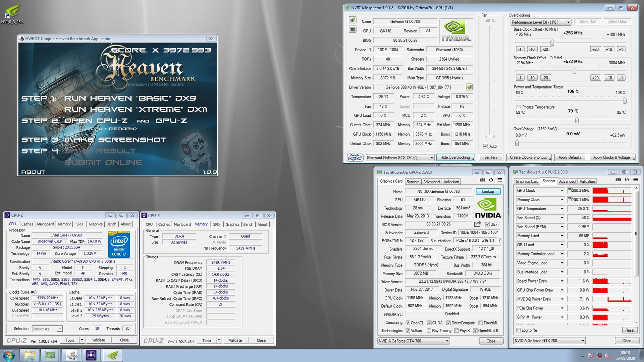Viewport: 644px width, 362px height.
Task: Open the Gainward GeForce GTX 780 GPU selector in Inspector
Action: [400, 158]
